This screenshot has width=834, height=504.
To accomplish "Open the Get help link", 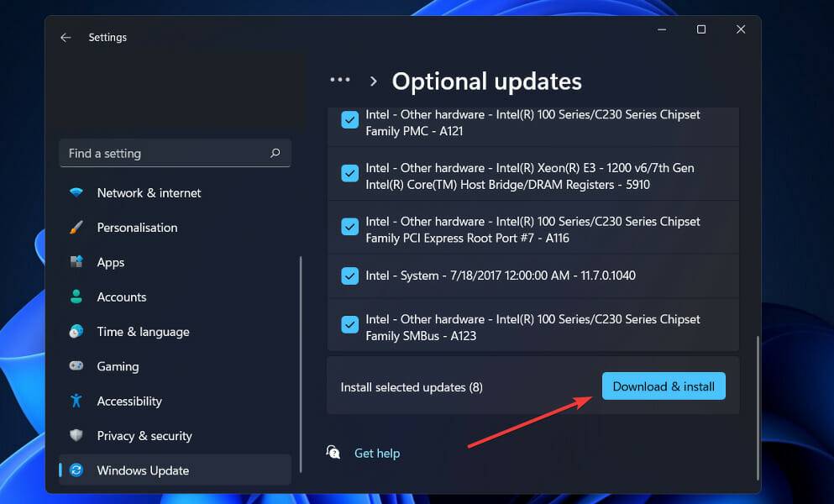I will (x=376, y=453).
